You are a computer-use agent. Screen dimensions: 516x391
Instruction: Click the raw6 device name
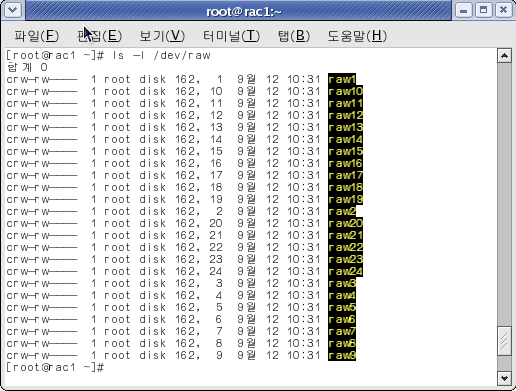(342, 319)
